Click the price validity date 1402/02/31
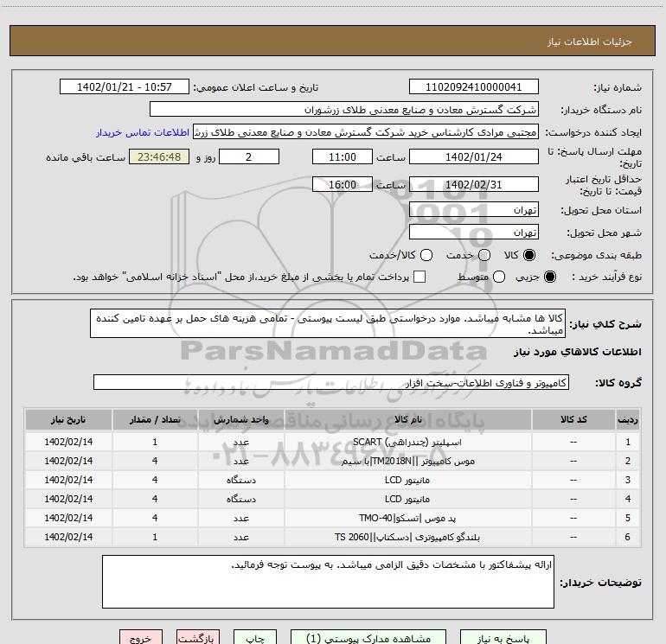 pyautogui.click(x=474, y=185)
